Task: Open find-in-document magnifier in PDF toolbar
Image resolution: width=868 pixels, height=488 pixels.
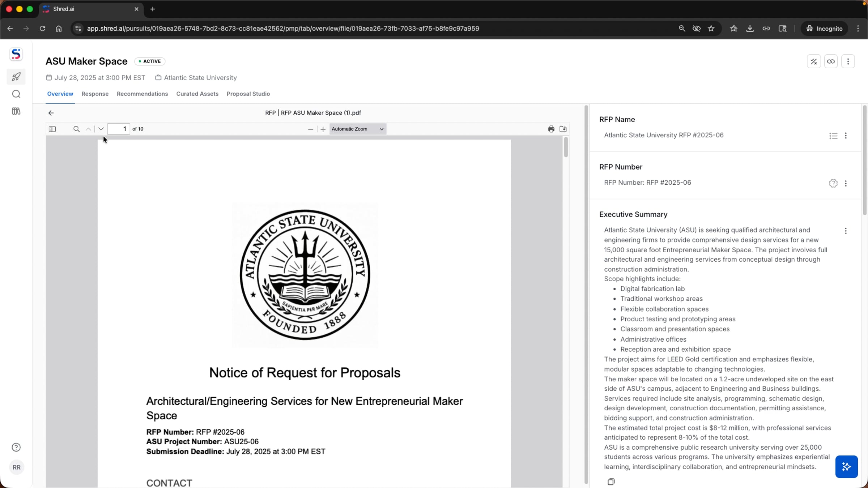Action: point(76,129)
